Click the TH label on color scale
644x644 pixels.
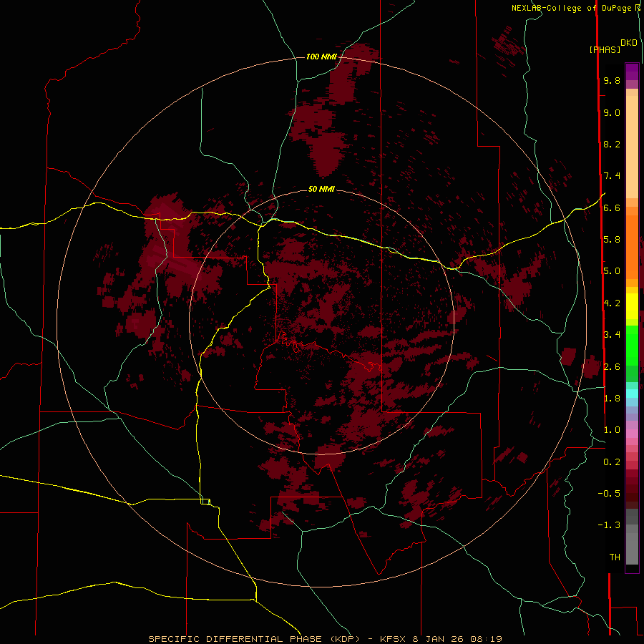[615, 557]
